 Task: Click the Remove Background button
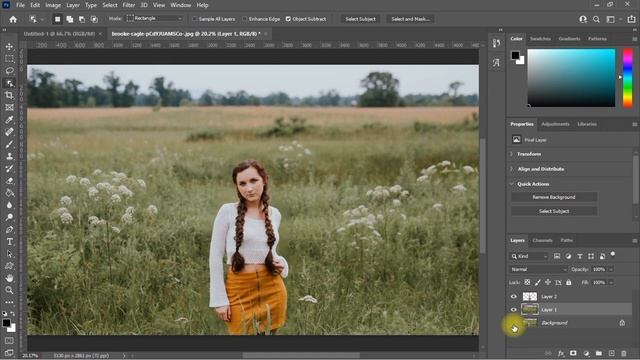[554, 197]
